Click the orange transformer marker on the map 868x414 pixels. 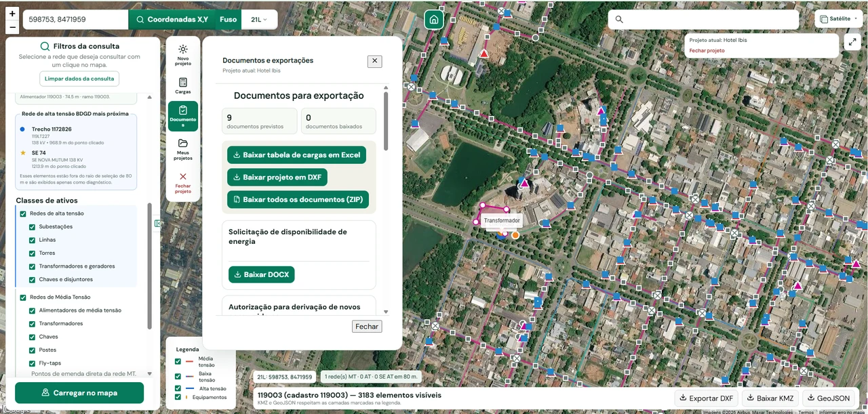click(x=515, y=235)
